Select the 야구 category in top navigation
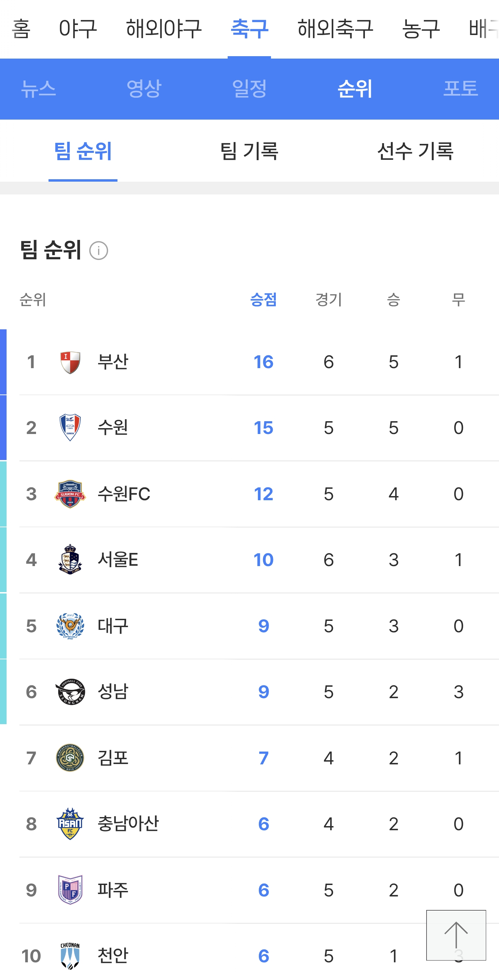This screenshot has width=499, height=980. tap(78, 29)
